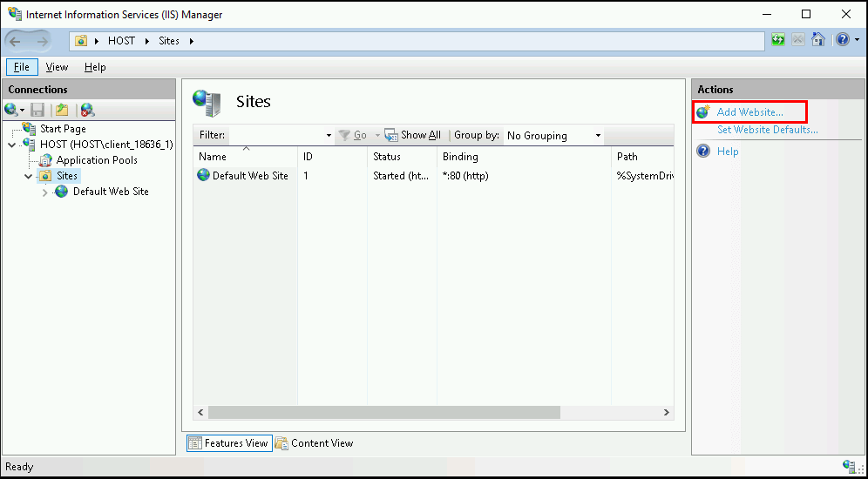The width and height of the screenshot is (868, 479).
Task: Click Show All button
Action: click(413, 135)
